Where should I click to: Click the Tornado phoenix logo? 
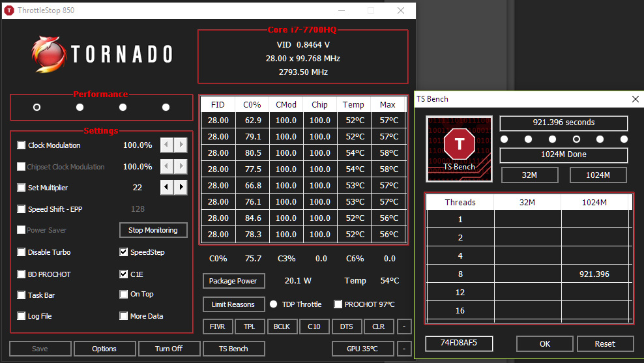[49, 55]
